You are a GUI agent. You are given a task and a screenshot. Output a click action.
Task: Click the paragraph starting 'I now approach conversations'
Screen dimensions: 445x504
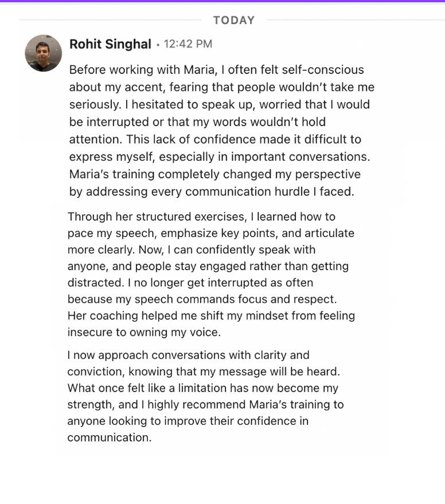click(205, 396)
